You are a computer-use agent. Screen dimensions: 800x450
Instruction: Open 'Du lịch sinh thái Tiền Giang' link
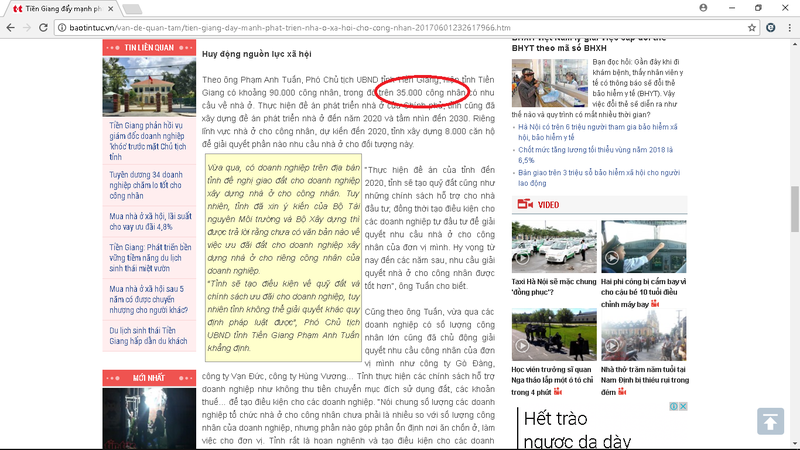click(148, 336)
